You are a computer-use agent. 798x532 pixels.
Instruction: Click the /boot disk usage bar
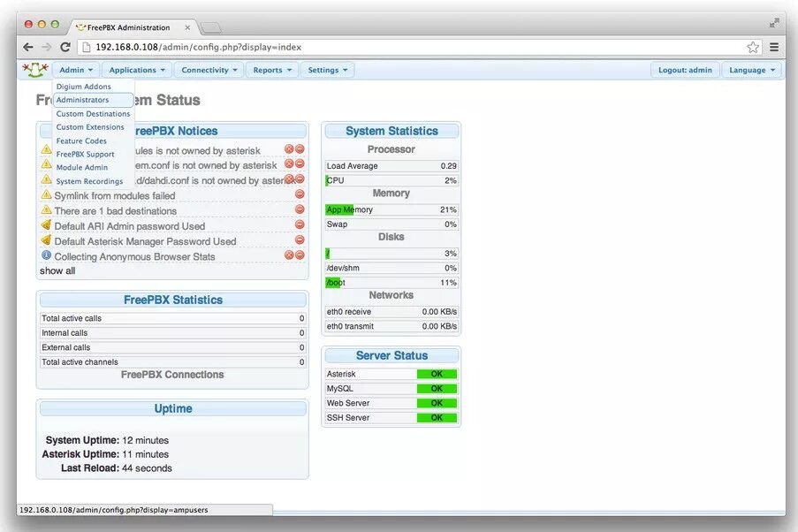[391, 283]
